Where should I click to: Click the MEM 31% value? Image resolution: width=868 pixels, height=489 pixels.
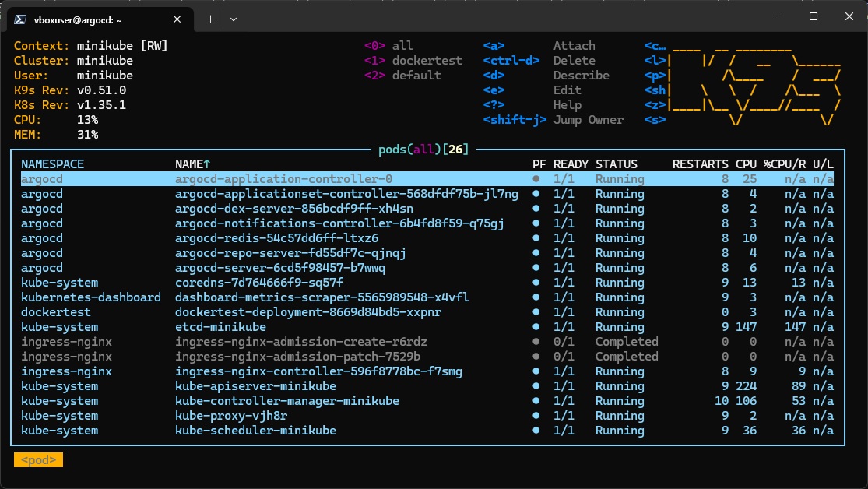click(87, 135)
